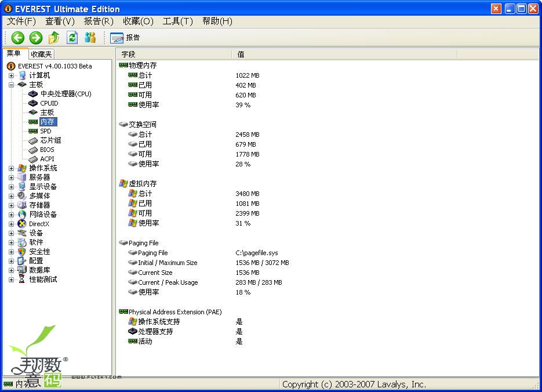Click the C:\pagefile.sys value
The height and width of the screenshot is (392, 542).
click(257, 253)
